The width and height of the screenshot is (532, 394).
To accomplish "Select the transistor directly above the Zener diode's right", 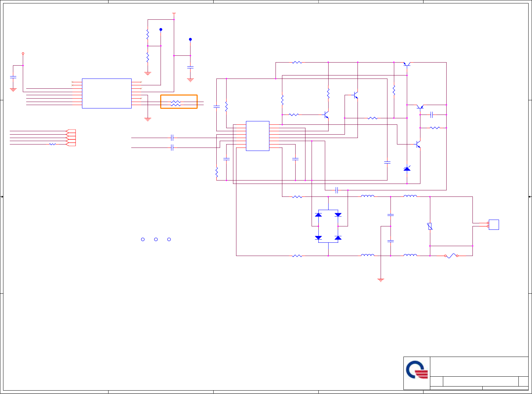I will point(419,144).
